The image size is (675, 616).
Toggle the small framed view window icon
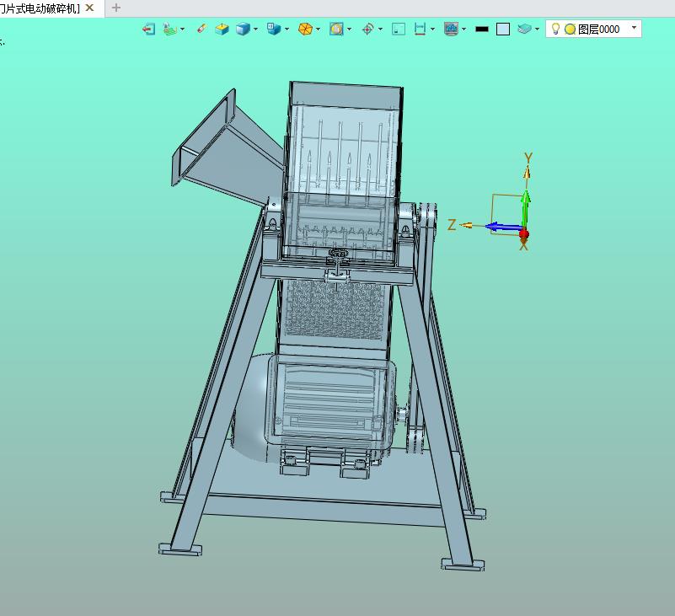(399, 29)
